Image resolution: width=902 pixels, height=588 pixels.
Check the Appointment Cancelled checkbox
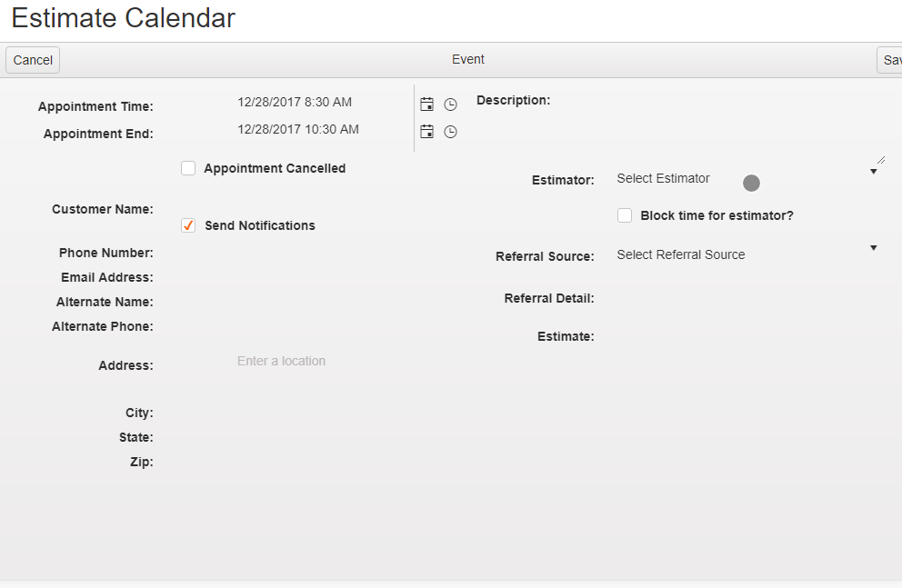(x=188, y=168)
